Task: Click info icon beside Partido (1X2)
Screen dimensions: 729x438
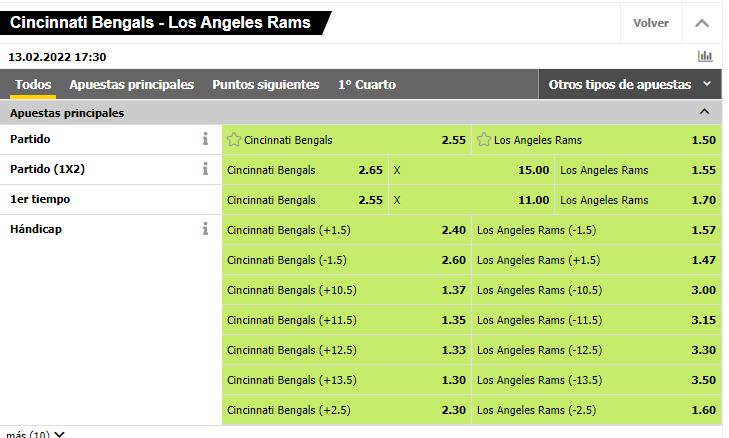Action: coord(205,169)
